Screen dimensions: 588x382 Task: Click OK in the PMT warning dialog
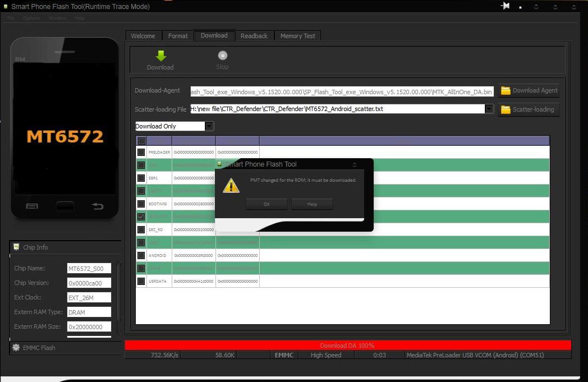coord(267,204)
